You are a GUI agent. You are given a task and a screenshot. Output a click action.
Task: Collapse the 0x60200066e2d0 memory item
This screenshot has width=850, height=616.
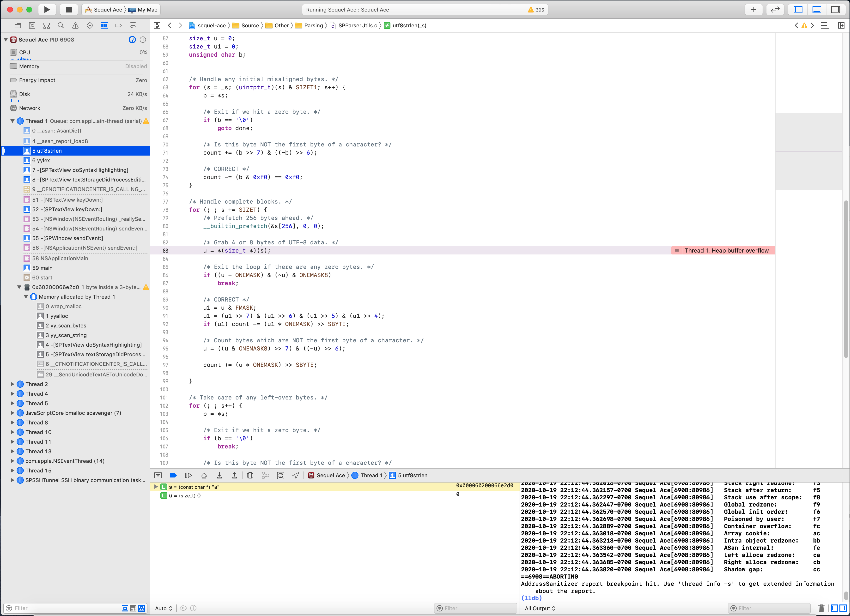[19, 287]
